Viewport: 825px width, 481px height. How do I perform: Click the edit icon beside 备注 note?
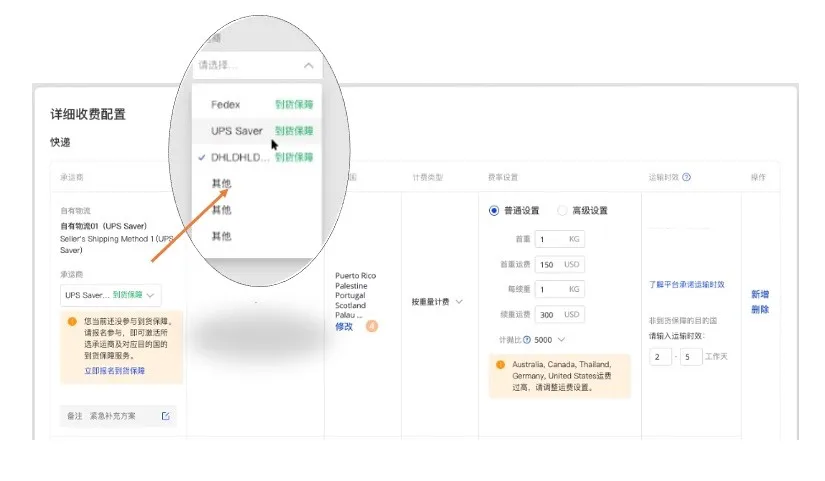[166, 415]
